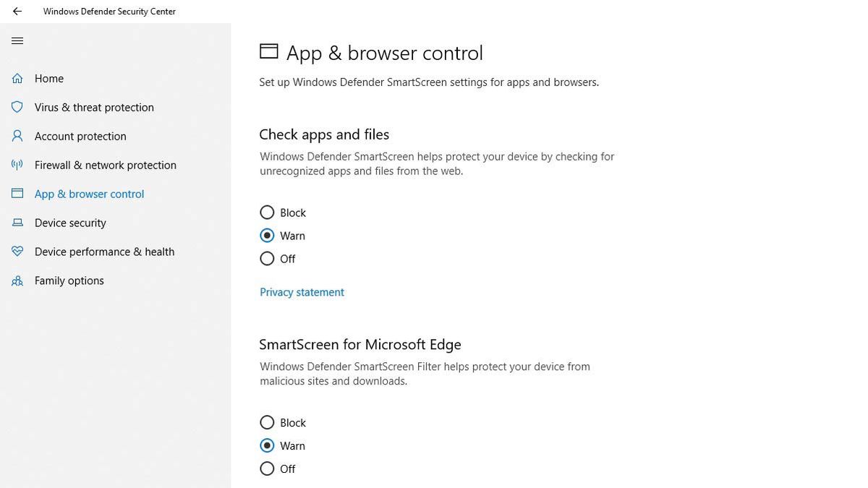The width and height of the screenshot is (868, 488).
Task: Open the Privacy statement link
Action: tap(302, 292)
